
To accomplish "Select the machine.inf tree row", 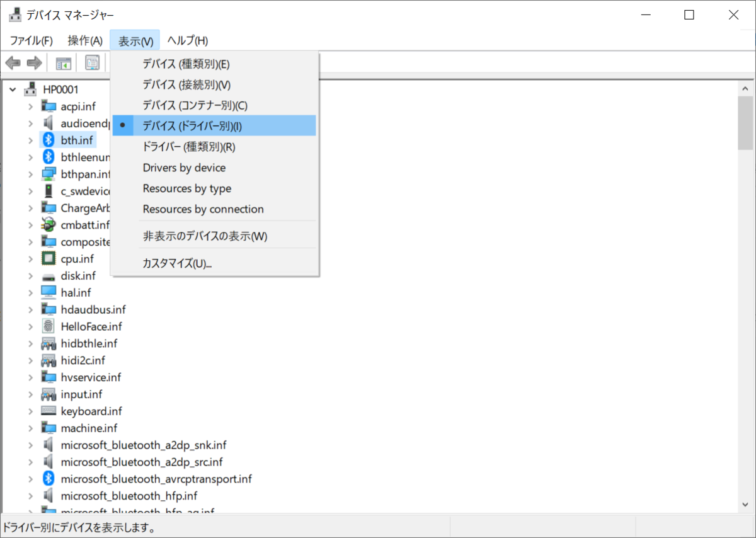I will click(x=89, y=428).
